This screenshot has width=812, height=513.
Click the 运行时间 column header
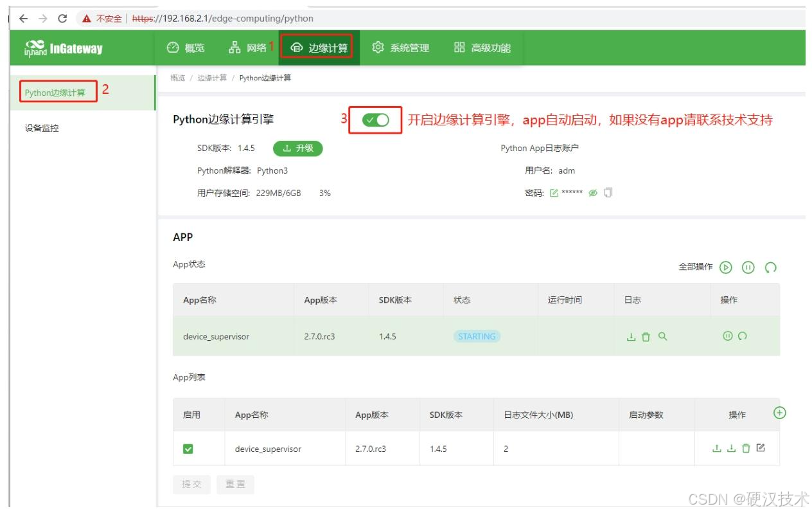point(565,300)
